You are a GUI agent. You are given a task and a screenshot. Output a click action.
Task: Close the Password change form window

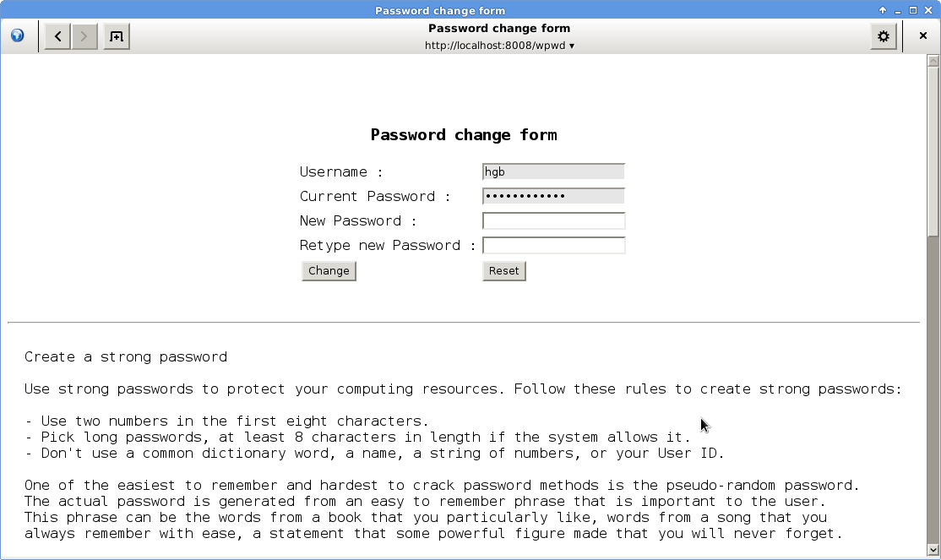(x=927, y=10)
